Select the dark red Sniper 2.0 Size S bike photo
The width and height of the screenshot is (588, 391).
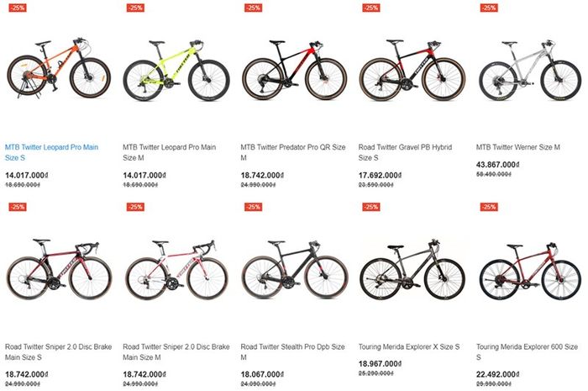pos(59,270)
